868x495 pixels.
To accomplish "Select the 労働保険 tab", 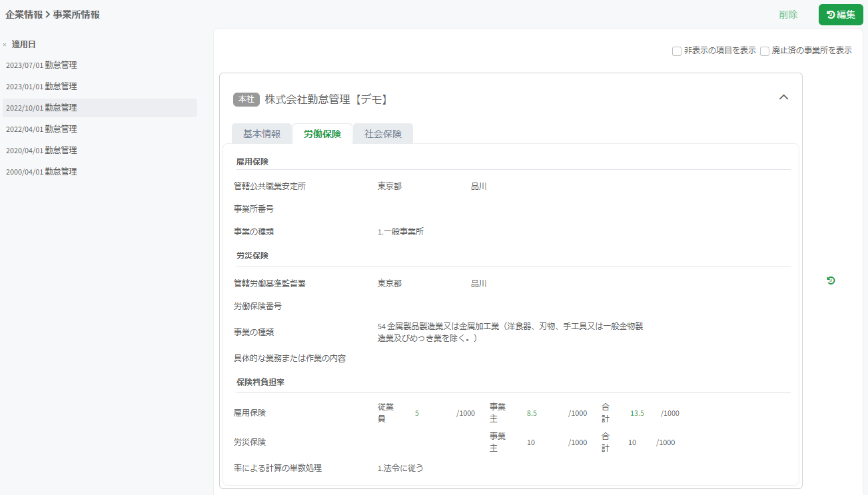I will point(322,133).
